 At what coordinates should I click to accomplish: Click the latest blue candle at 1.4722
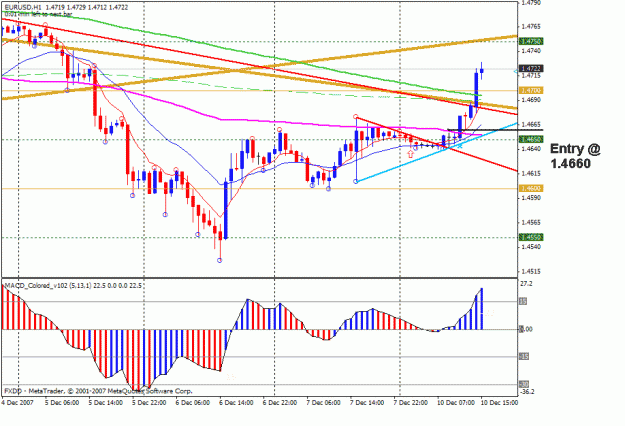coord(482,71)
